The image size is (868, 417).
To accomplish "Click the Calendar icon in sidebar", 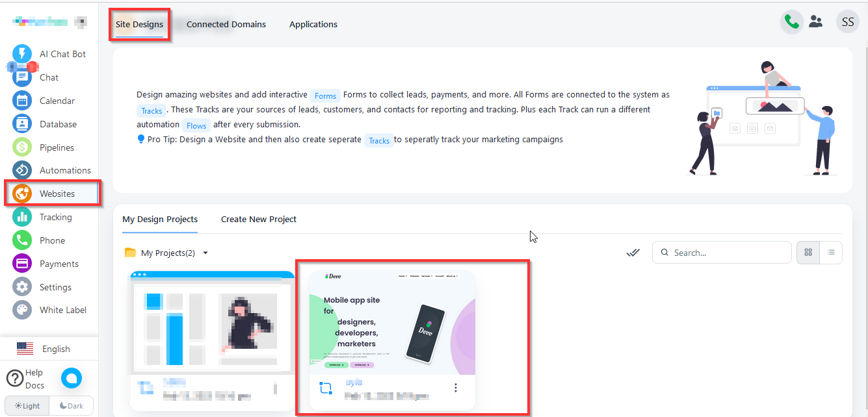I will click(x=22, y=101).
